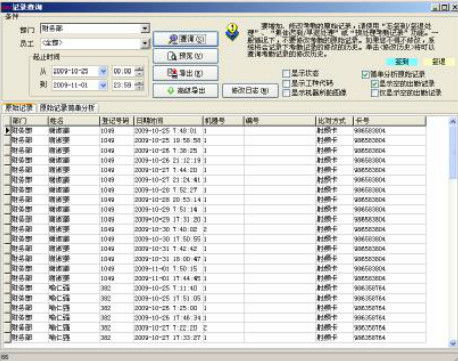Open the 修改日志(M) modification log
This screenshot has width=458, height=361.
pyautogui.click(x=250, y=90)
